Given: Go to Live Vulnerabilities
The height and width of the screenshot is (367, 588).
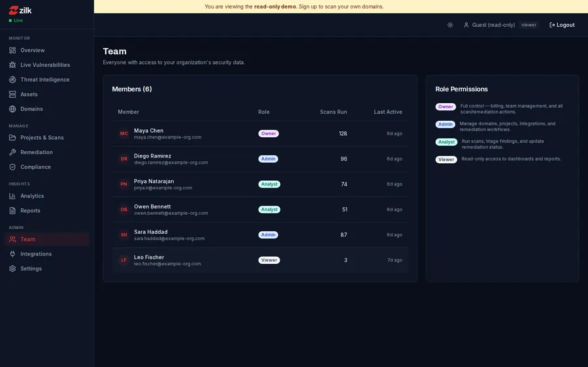Looking at the screenshot, I should 47,65.
